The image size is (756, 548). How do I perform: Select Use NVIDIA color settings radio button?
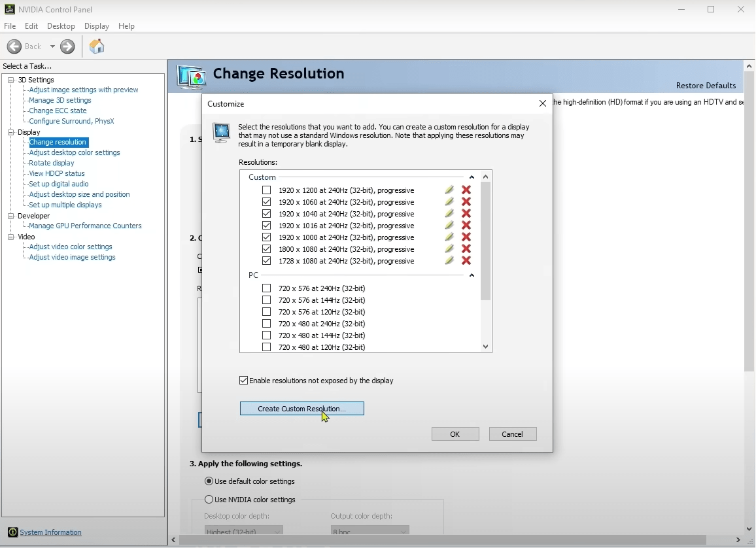coord(209,500)
